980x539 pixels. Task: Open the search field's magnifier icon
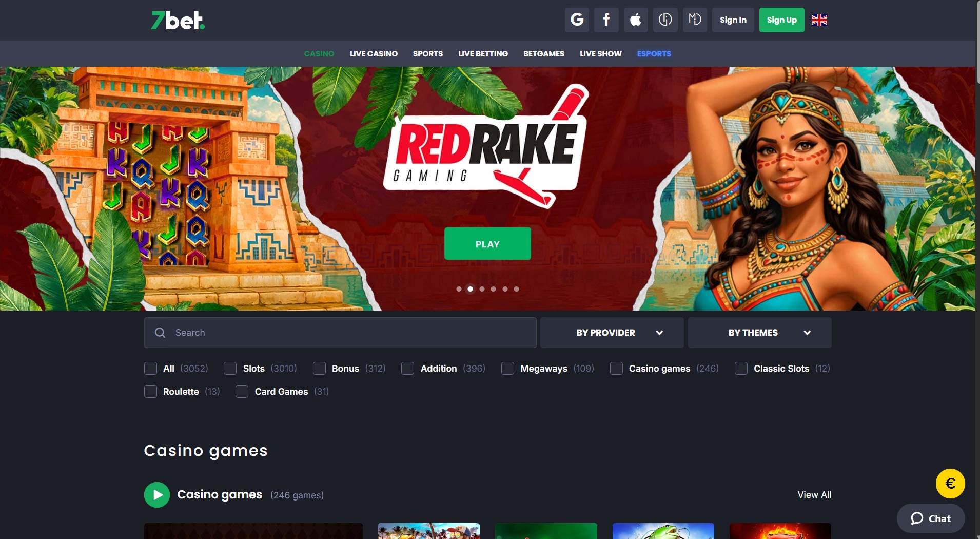click(160, 333)
